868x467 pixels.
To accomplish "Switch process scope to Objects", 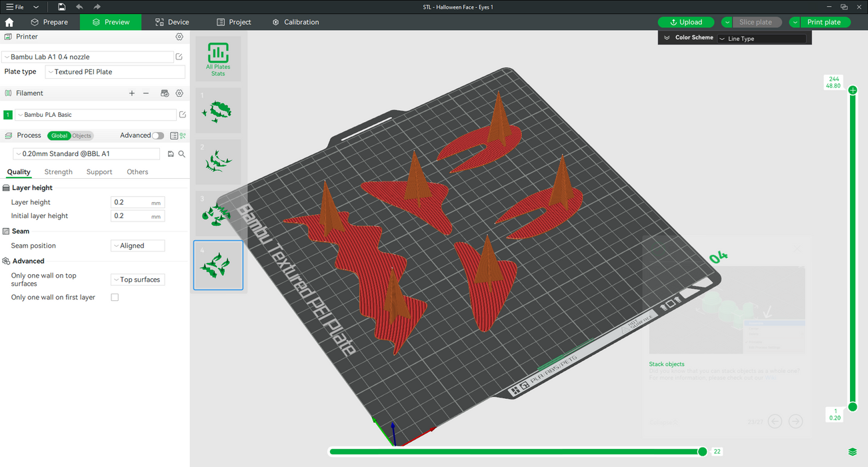I will 82,135.
